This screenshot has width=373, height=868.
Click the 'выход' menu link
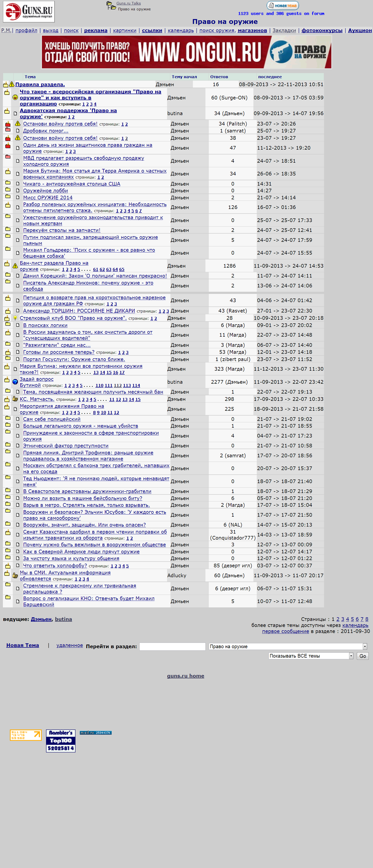[50, 30]
